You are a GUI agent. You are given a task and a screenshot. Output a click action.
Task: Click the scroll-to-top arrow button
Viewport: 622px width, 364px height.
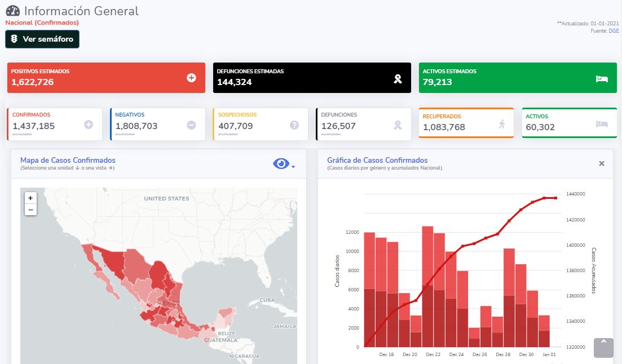(x=603, y=347)
